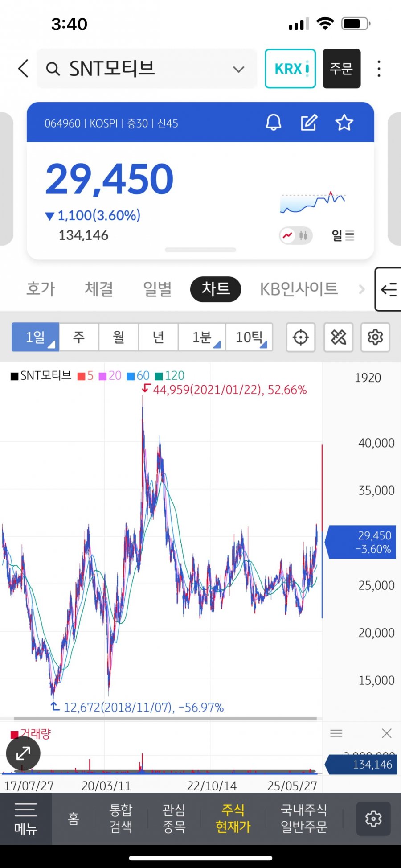
Task: Tap the 60-day moving average legend
Action: click(x=138, y=375)
